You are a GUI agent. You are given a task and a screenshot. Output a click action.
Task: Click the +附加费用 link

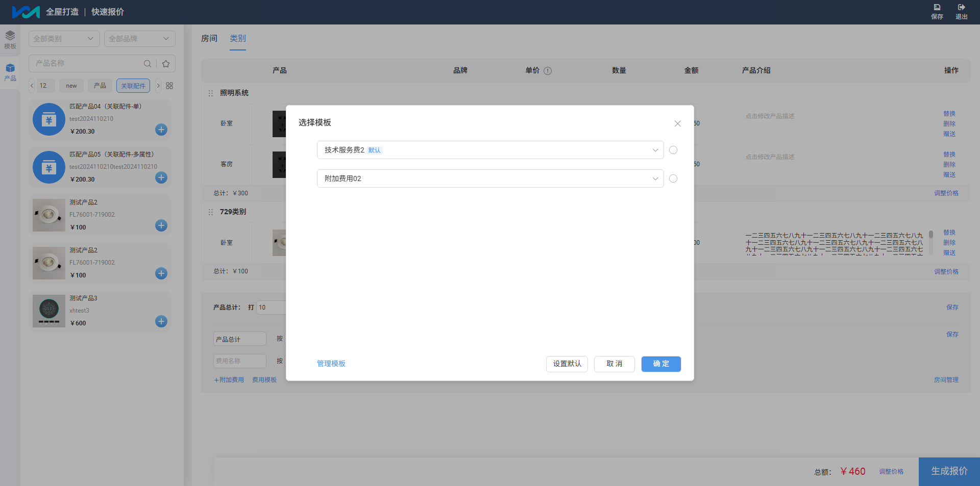(x=229, y=380)
